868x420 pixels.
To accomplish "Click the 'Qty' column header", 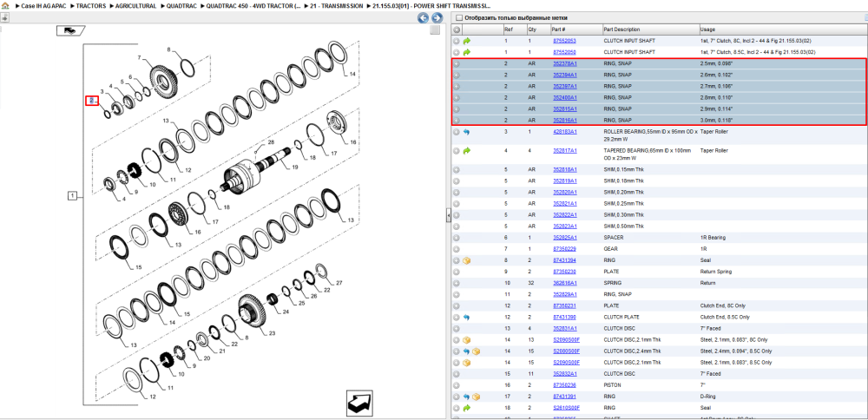I will point(537,30).
